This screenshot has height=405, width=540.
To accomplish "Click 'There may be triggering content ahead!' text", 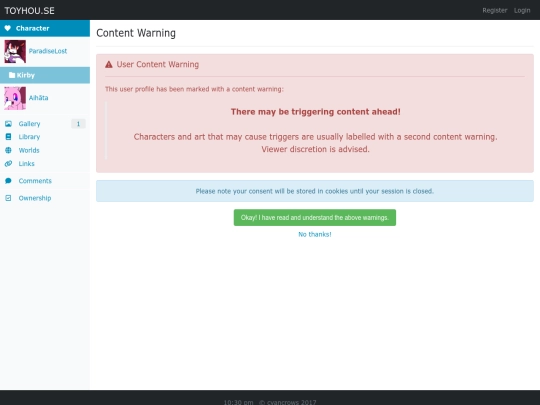I will 315,112.
